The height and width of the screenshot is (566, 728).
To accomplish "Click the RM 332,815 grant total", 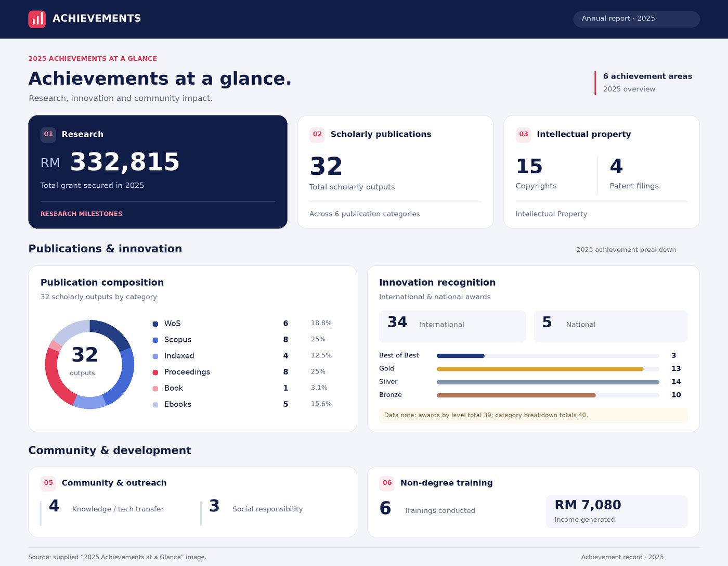I will point(110,162).
